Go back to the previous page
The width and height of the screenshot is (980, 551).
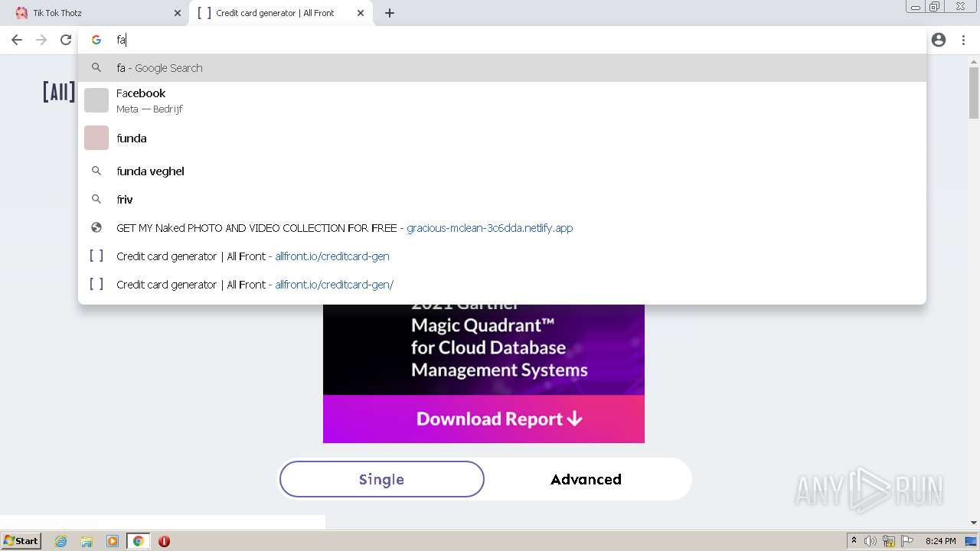(17, 40)
